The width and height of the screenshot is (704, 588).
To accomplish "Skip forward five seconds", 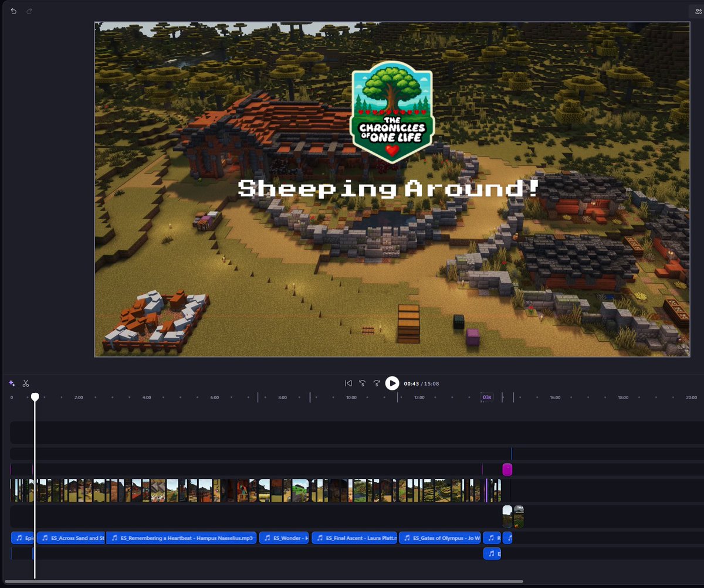I will pyautogui.click(x=377, y=383).
